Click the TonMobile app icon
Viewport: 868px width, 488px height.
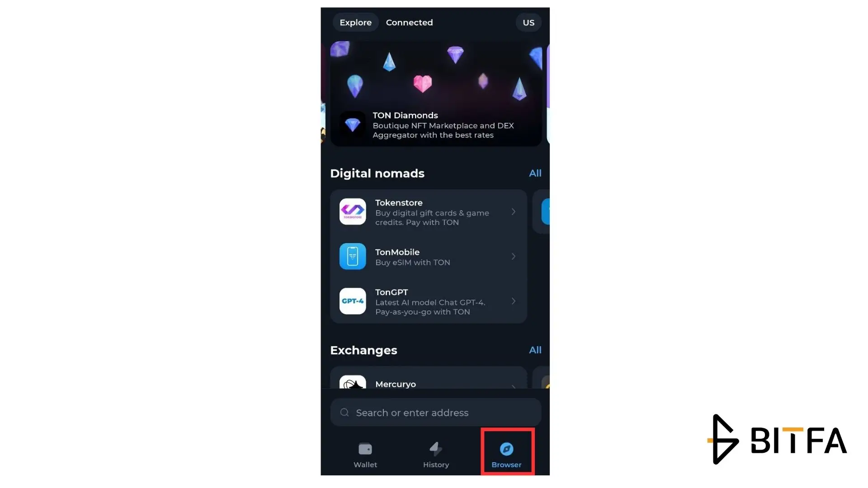pos(352,256)
